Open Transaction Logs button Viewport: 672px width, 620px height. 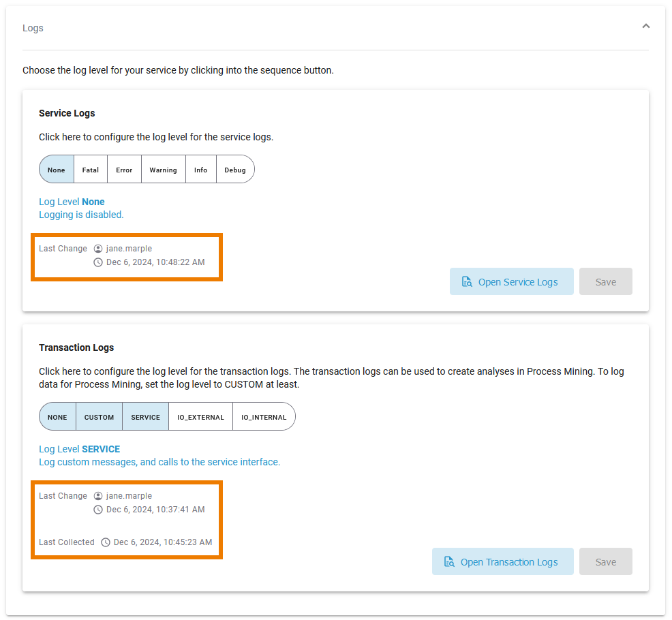pos(502,562)
